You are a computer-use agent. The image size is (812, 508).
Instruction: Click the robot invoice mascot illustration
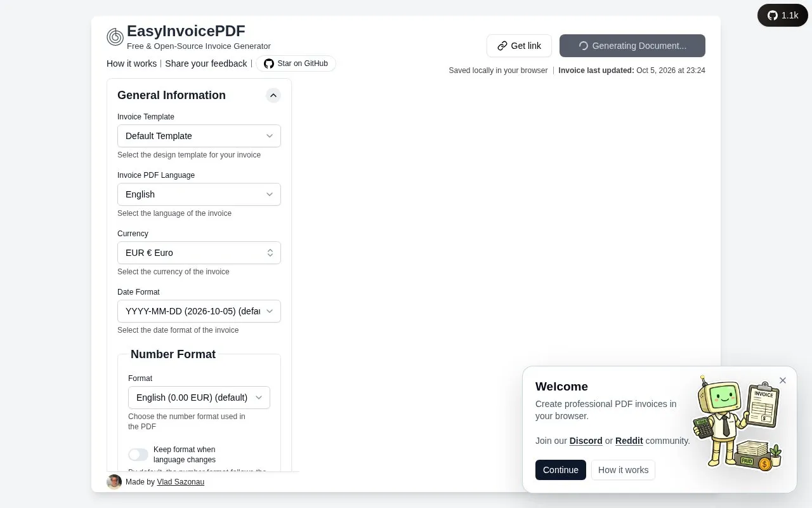coord(737,423)
